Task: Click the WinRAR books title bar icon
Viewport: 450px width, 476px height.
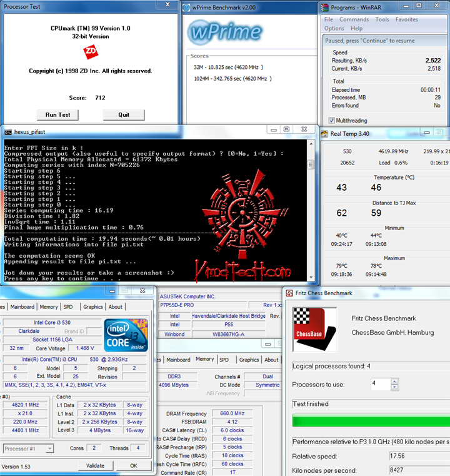Action: coord(325,8)
